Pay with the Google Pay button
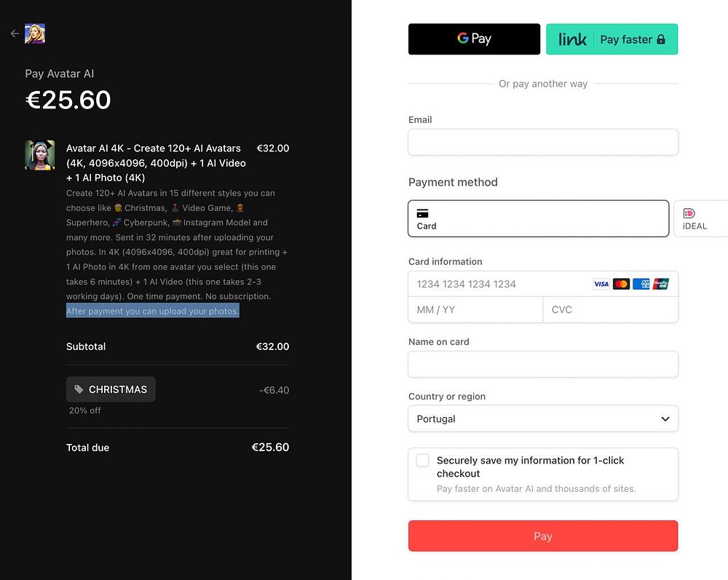Image resolution: width=728 pixels, height=580 pixels. [474, 39]
